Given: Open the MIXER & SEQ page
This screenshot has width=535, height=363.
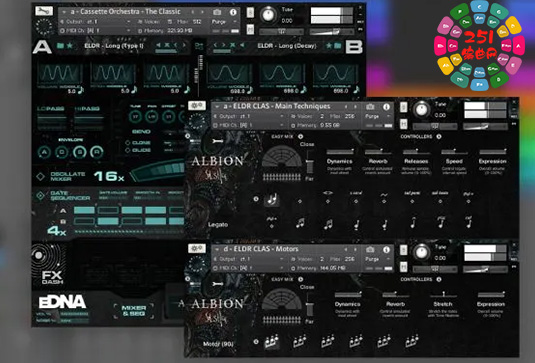Looking at the screenshot, I should tap(134, 310).
